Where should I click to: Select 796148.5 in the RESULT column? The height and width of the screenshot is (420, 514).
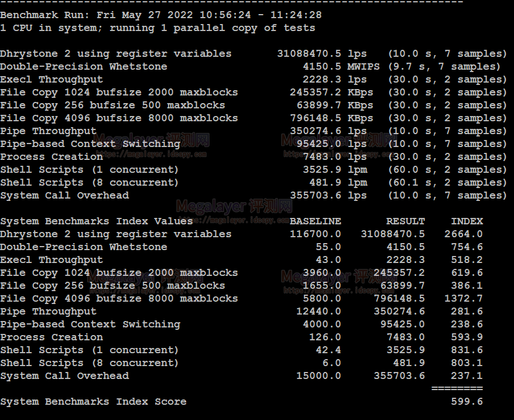pos(399,299)
